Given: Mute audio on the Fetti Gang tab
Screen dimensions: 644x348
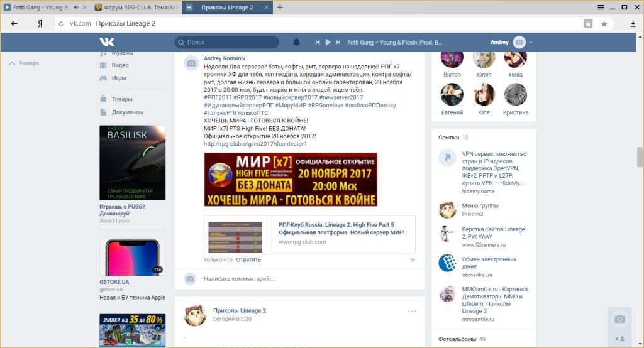Looking at the screenshot, I should click(76, 8).
